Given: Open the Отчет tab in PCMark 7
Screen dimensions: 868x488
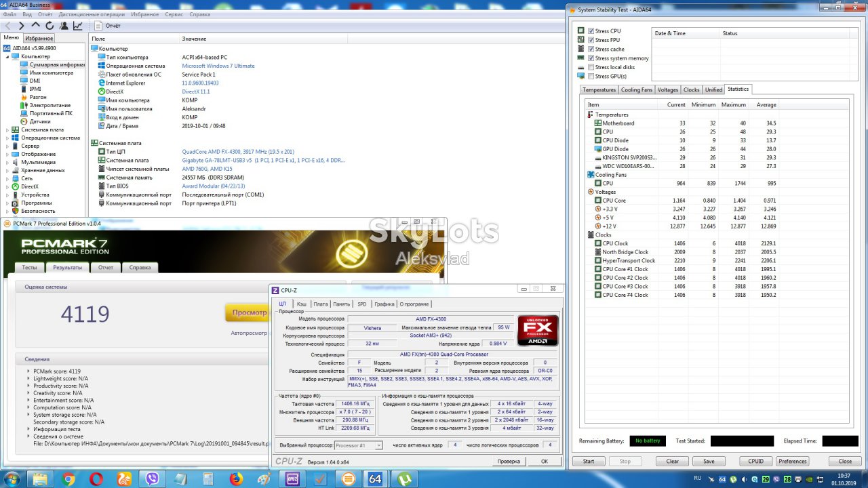Looking at the screenshot, I should point(105,267).
